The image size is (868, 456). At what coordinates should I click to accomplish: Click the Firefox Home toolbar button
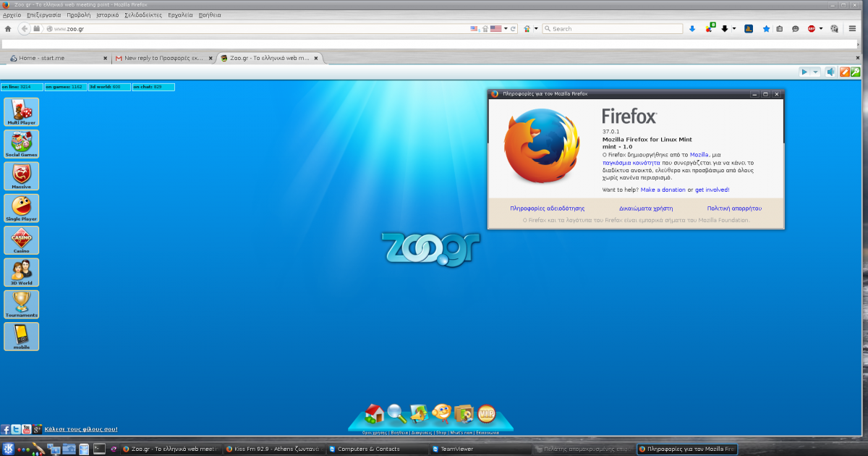coord(8,29)
